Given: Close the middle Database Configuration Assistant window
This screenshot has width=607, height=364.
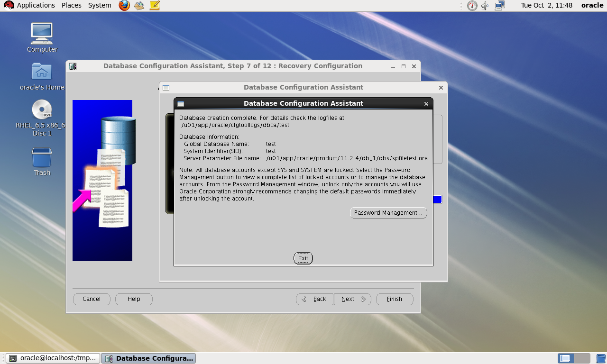Looking at the screenshot, I should point(441,88).
